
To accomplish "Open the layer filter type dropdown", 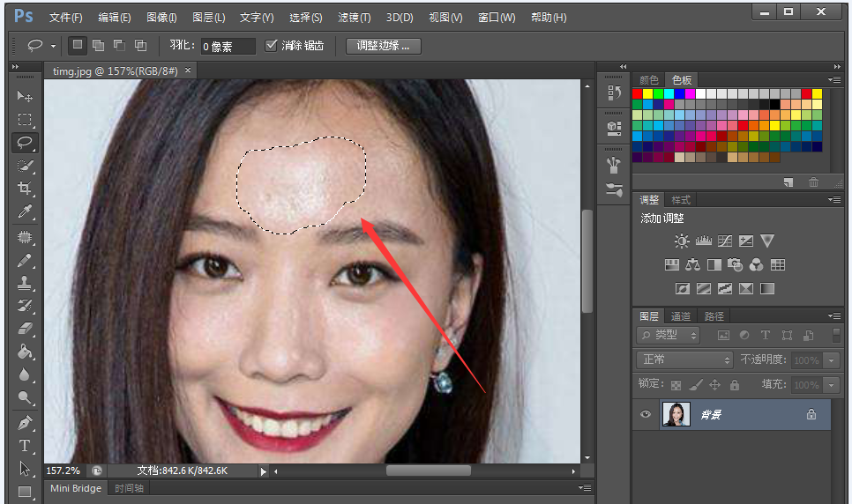I will [x=668, y=335].
